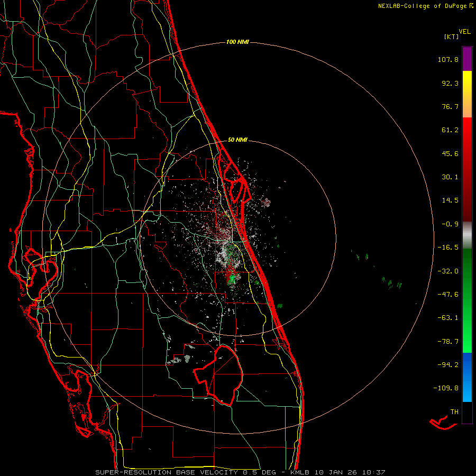Image resolution: width=476 pixels, height=476 pixels.
Task: Click the -78.7 velocity scale value
Action: coord(448,342)
